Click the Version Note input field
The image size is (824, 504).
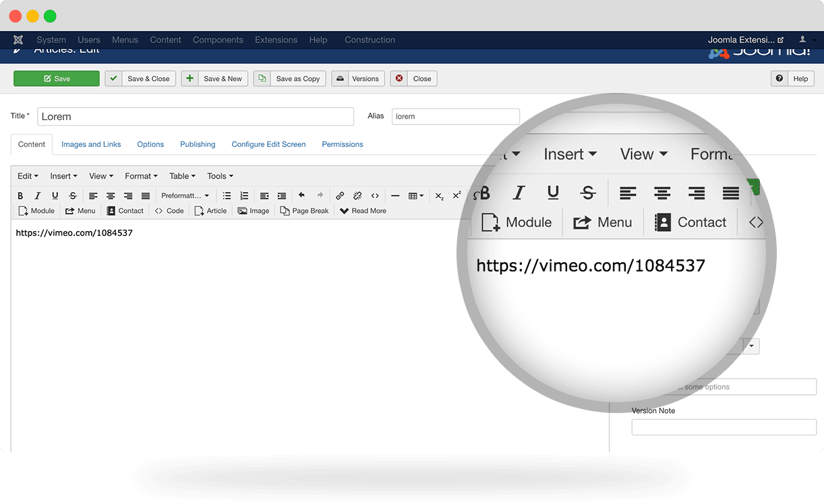coord(724,427)
